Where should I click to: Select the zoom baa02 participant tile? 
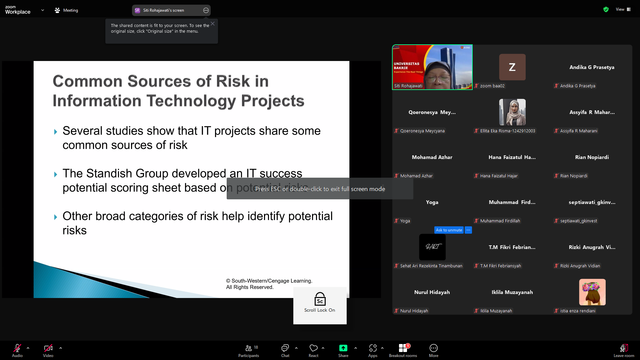512,67
